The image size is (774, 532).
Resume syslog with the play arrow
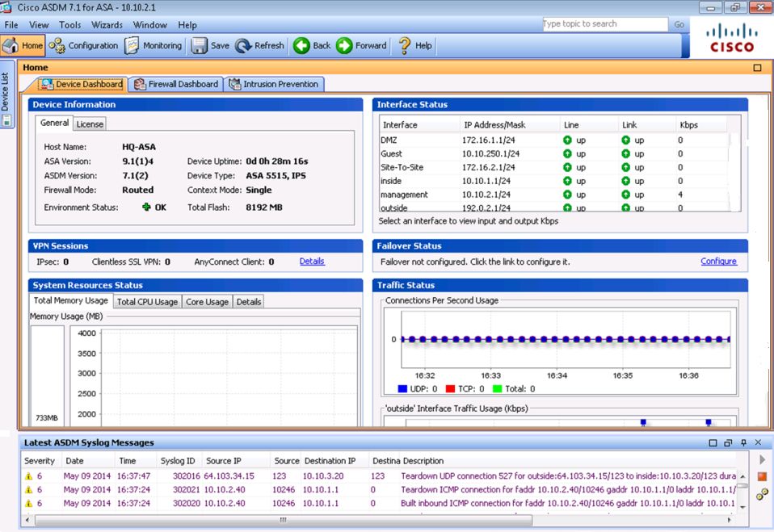click(x=761, y=459)
